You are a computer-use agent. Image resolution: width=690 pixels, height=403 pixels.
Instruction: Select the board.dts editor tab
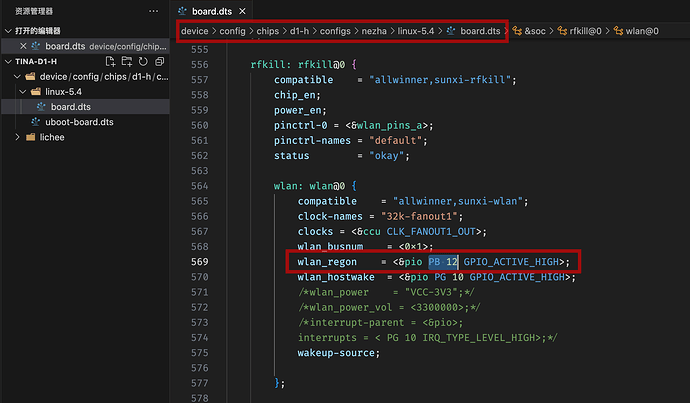[211, 11]
